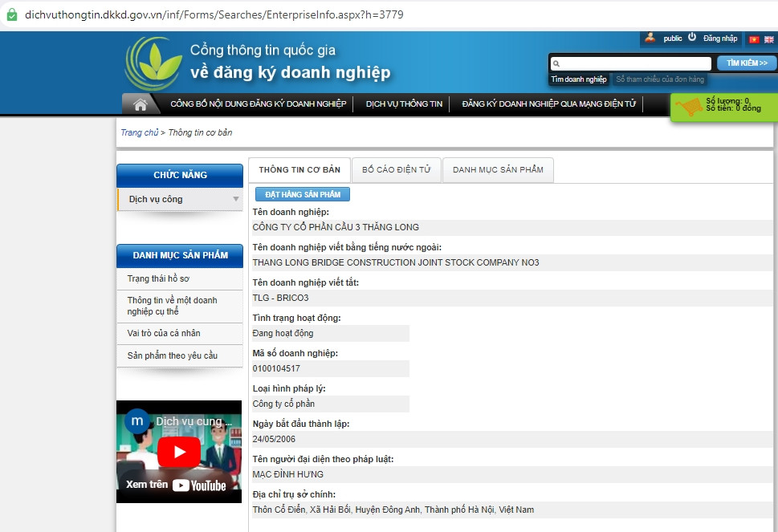Click the Đặt hàng sản phẩm button
778x532 pixels.
pos(303,194)
